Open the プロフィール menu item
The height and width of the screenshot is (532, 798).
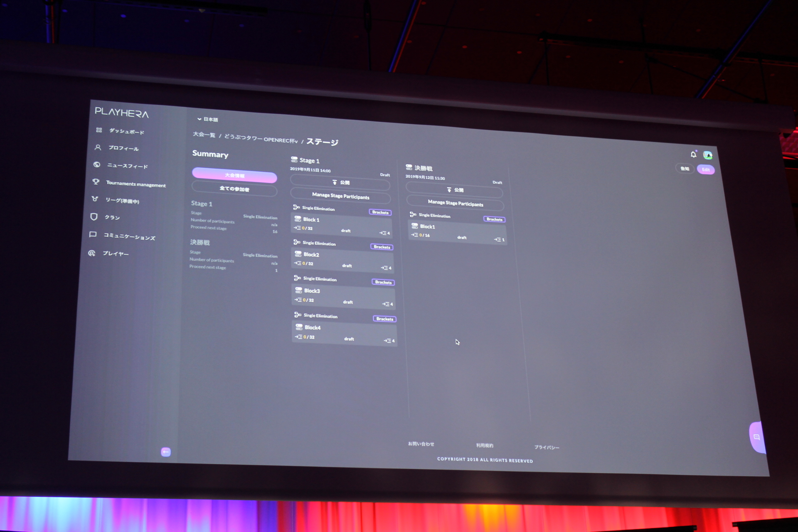coord(123,148)
